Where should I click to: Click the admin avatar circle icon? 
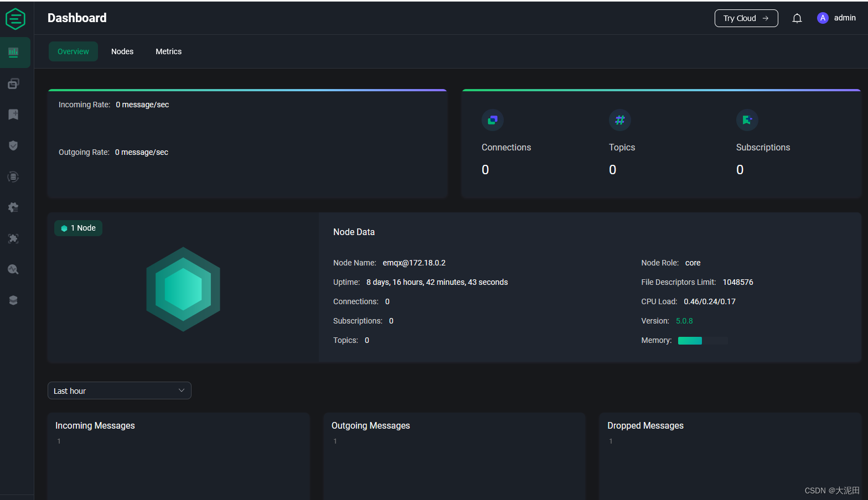pos(823,18)
